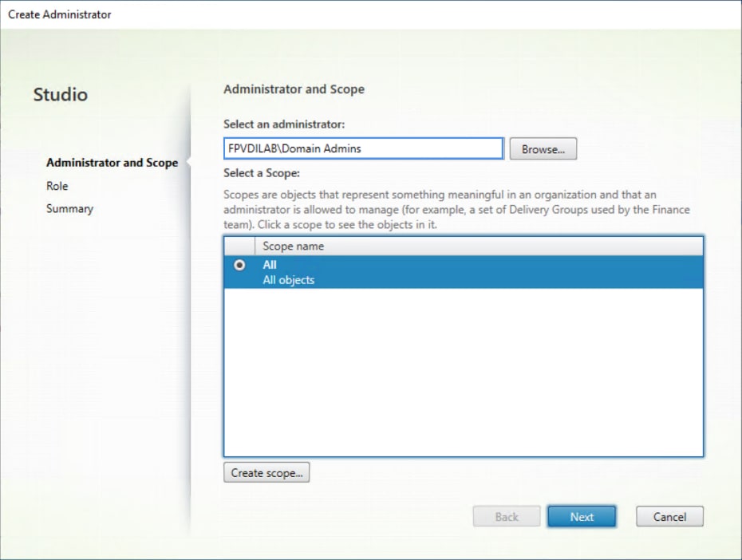Go to the Summary step

[x=69, y=208]
